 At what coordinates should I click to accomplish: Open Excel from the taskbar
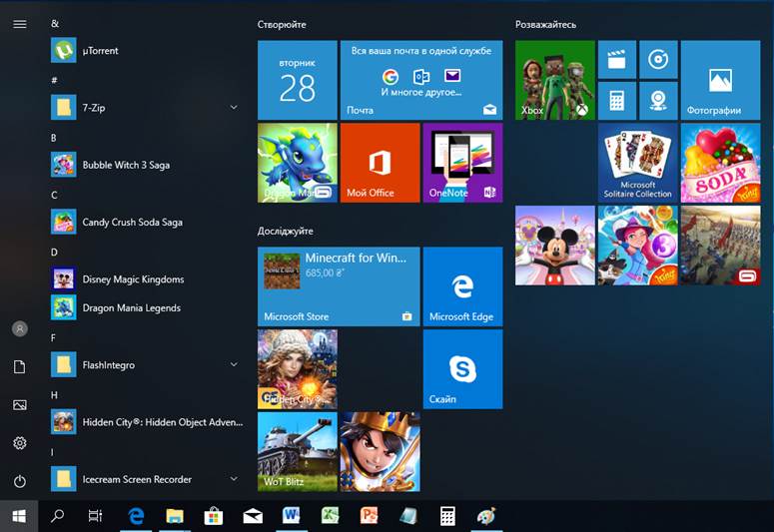331,516
